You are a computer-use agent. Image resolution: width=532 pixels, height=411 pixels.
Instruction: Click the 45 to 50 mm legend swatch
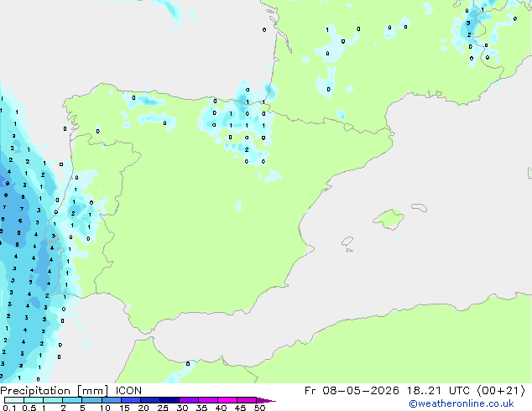(247, 400)
